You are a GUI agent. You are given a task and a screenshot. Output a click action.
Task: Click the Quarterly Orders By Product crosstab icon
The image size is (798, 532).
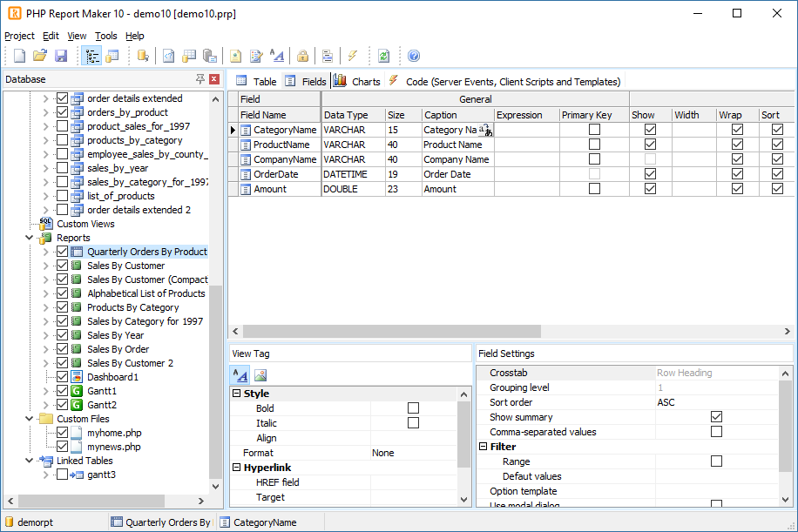coord(77,252)
